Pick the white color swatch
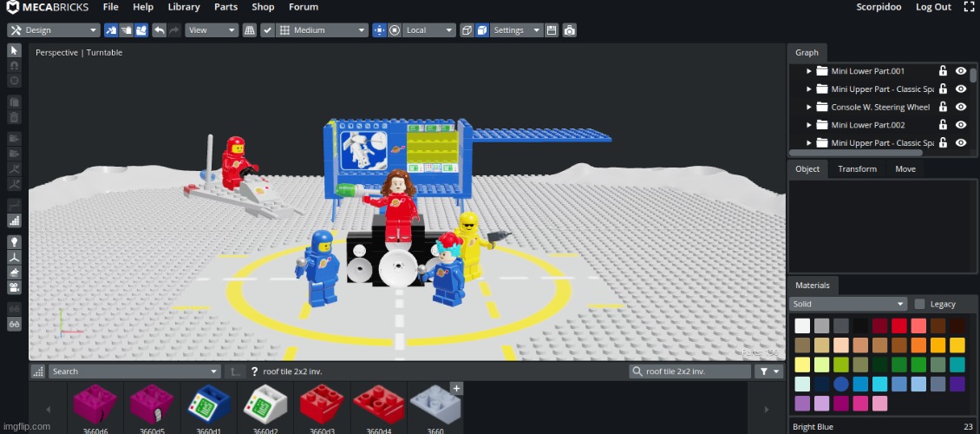This screenshot has height=434, width=980. point(802,325)
